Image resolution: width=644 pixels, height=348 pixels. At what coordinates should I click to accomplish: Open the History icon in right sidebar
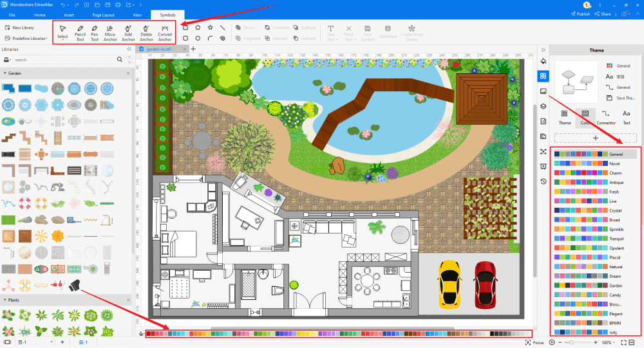(x=544, y=181)
